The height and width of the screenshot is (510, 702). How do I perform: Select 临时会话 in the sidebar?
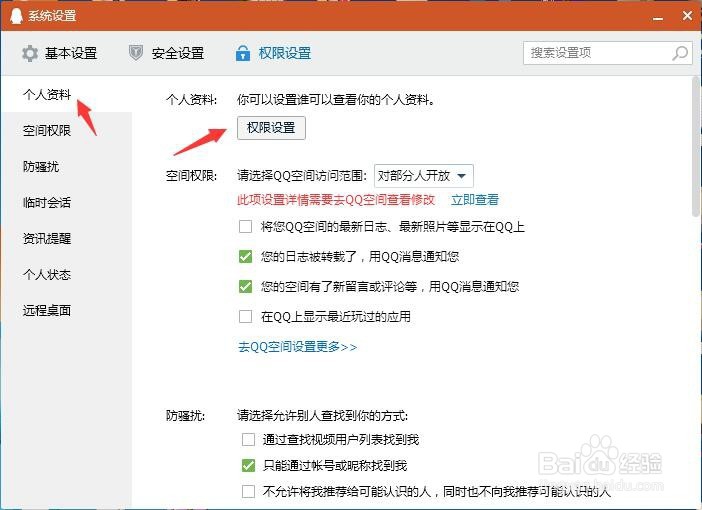coord(47,202)
